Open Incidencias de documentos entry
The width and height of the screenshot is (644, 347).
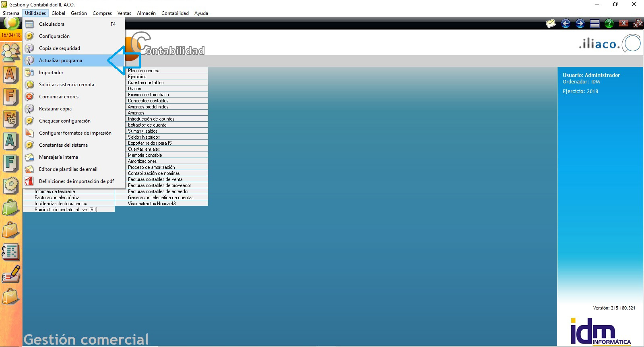pyautogui.click(x=69, y=204)
